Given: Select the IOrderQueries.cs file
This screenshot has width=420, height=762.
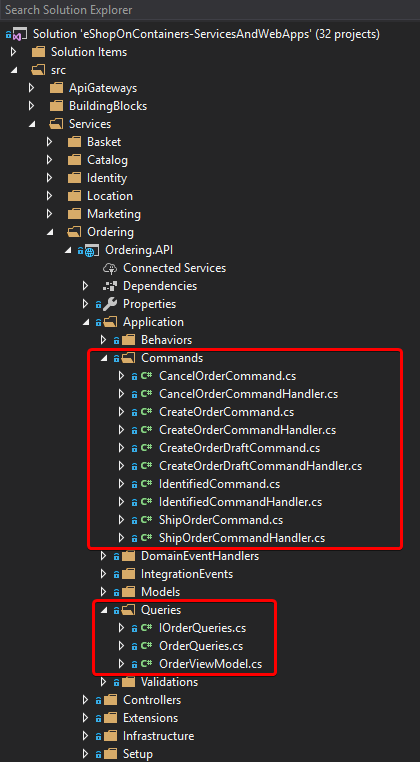Looking at the screenshot, I should click(202, 628).
